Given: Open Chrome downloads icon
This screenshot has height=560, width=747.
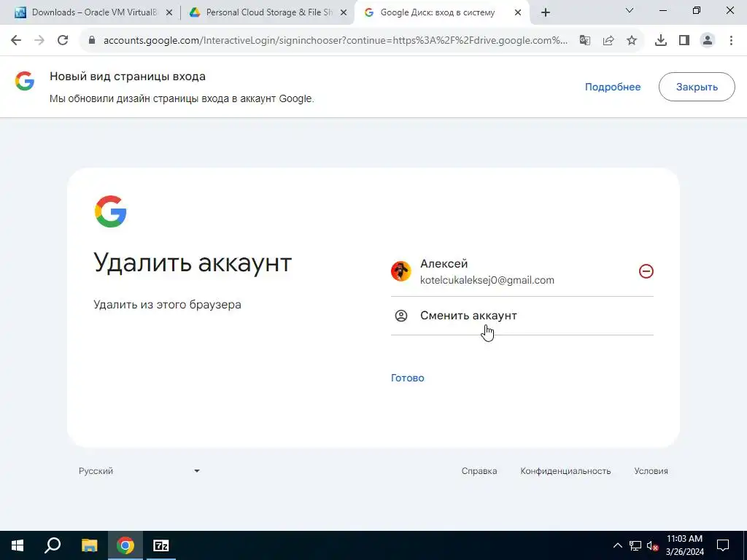Looking at the screenshot, I should pos(661,41).
